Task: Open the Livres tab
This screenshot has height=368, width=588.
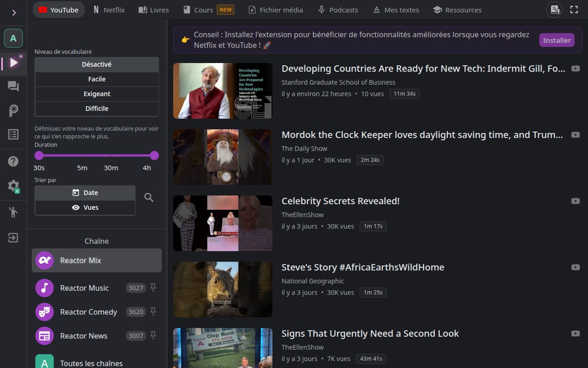Action: 154,10
